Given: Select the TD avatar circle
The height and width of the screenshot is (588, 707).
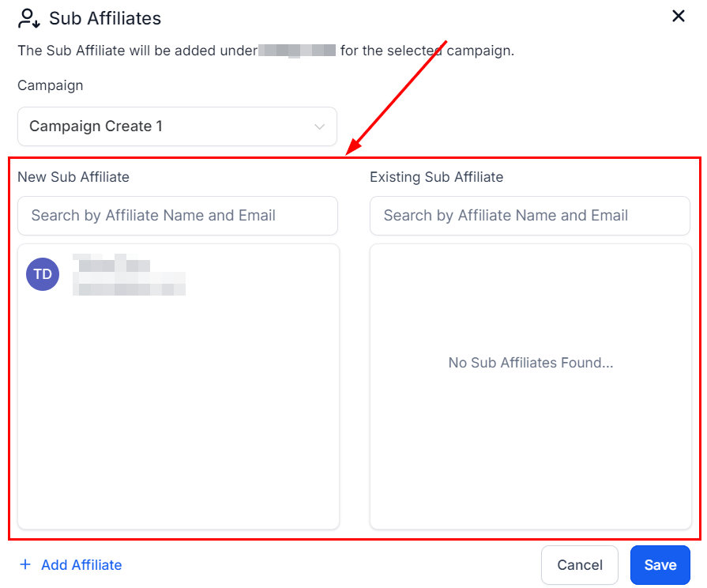Looking at the screenshot, I should click(x=43, y=274).
